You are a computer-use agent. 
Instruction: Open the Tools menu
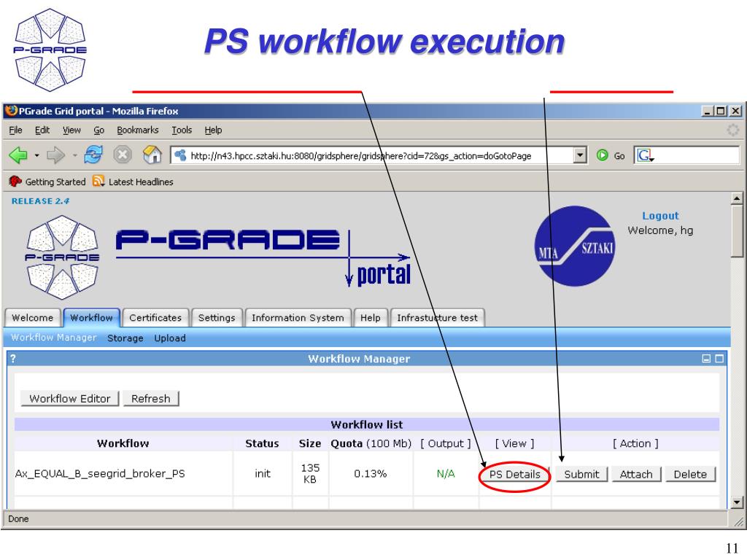pyautogui.click(x=182, y=130)
